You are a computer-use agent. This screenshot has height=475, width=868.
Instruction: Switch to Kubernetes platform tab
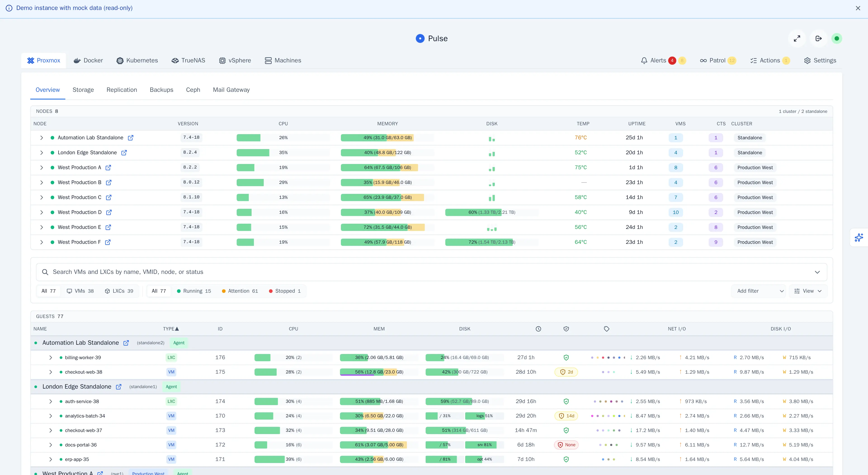tap(137, 60)
